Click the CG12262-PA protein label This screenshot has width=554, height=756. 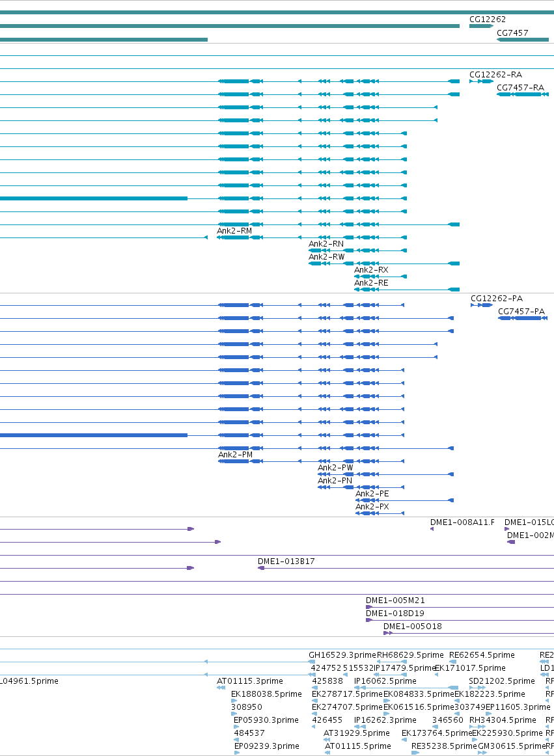click(497, 299)
